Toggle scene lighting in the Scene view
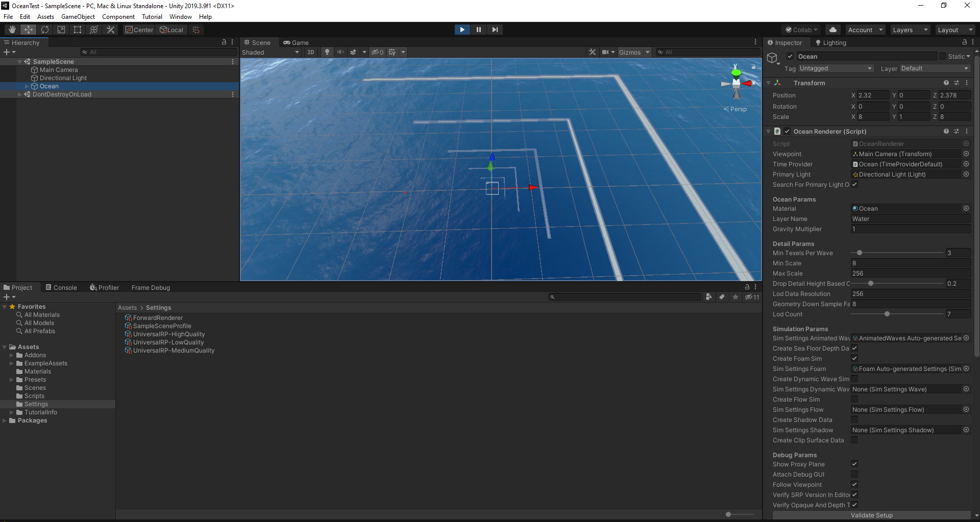 pos(327,52)
